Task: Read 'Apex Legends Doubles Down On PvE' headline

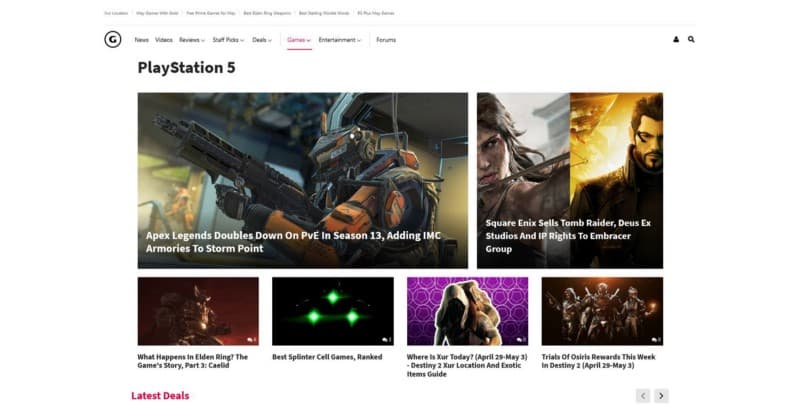Action: coord(293,242)
